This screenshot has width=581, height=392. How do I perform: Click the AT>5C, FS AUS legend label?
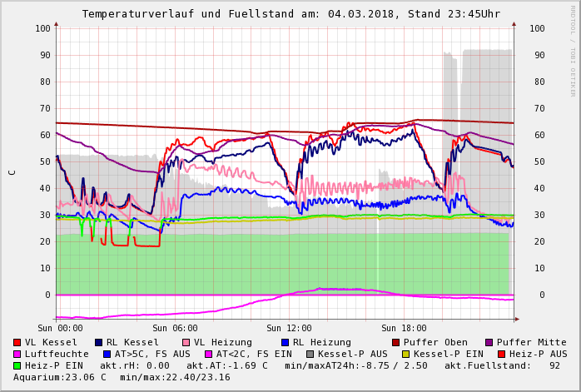coord(152,354)
